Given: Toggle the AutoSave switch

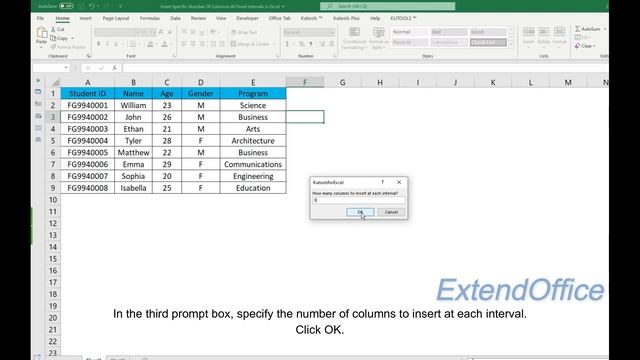Looking at the screenshot, I should pyautogui.click(x=66, y=6).
